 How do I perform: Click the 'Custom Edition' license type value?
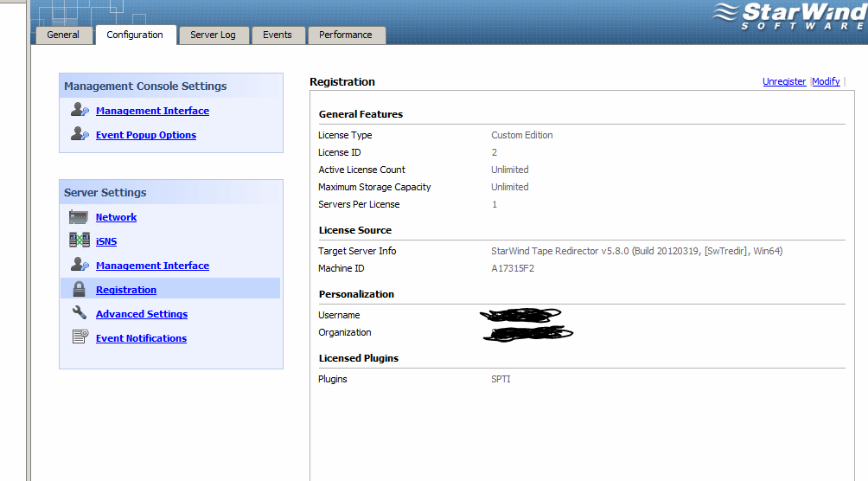(522, 135)
